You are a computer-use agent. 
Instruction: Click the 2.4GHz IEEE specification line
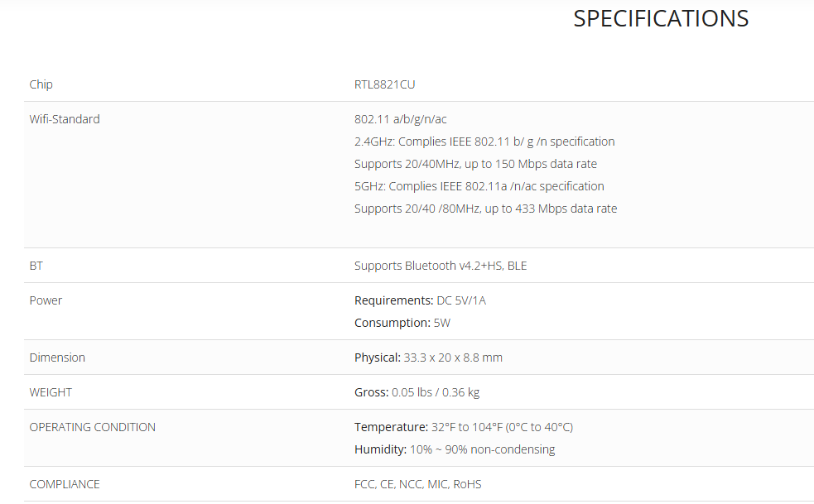click(484, 142)
